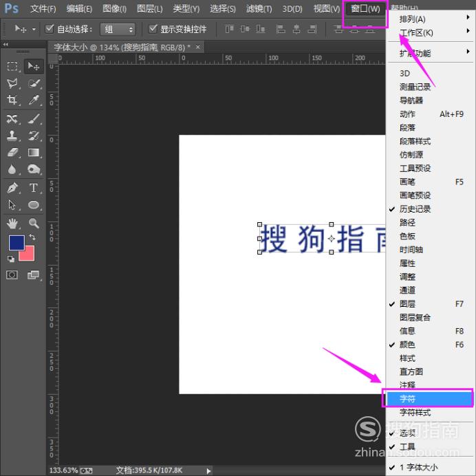The image size is (476, 476).
Task: Open the 图层(L) menu
Action: 150,8
